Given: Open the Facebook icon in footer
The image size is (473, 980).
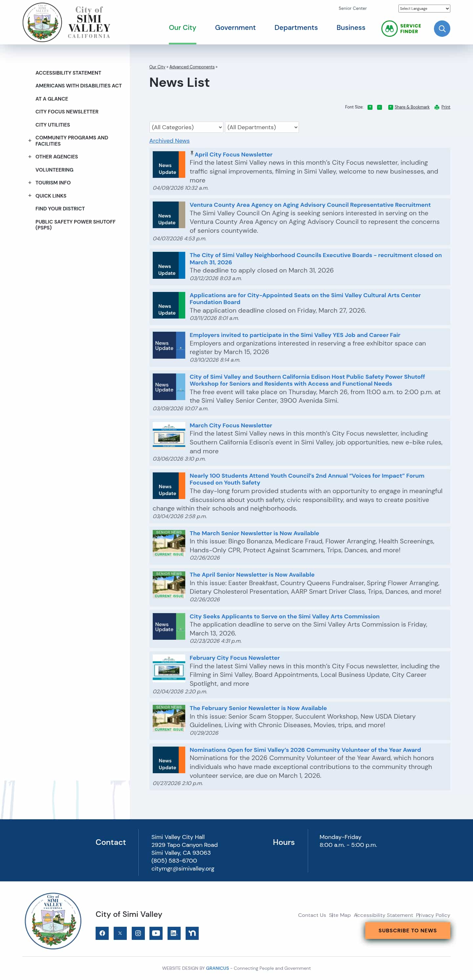Looking at the screenshot, I should click(x=102, y=933).
